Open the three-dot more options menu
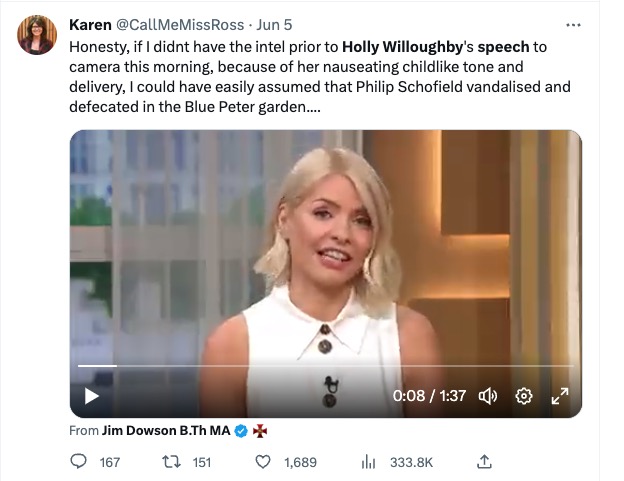Image resolution: width=624 pixels, height=481 pixels. click(573, 25)
